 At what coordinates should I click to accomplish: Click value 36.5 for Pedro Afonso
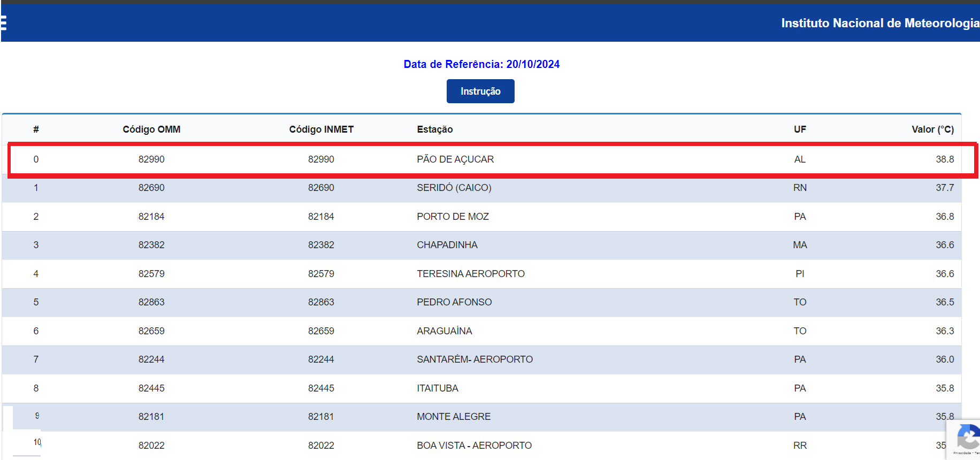point(945,302)
